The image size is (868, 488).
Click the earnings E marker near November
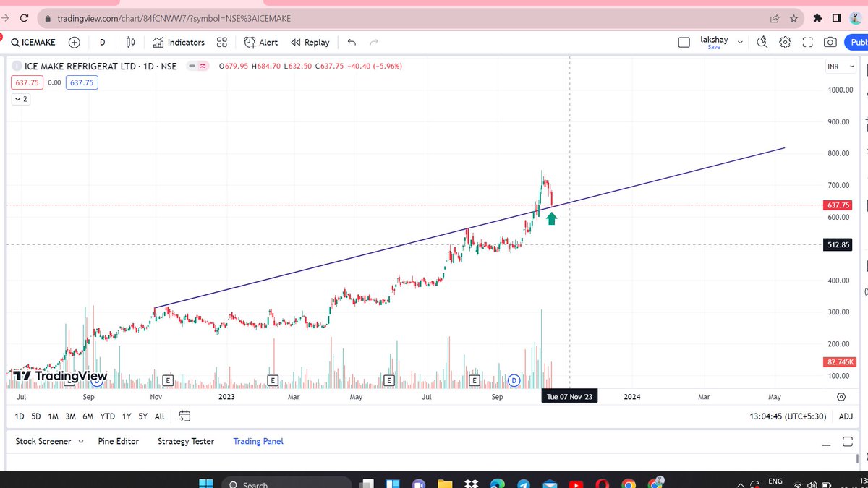168,380
